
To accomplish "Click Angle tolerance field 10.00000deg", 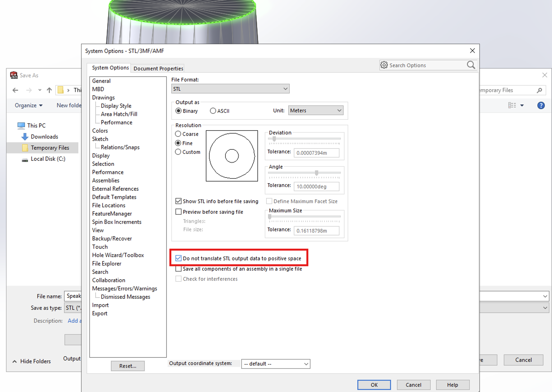I will tap(317, 187).
